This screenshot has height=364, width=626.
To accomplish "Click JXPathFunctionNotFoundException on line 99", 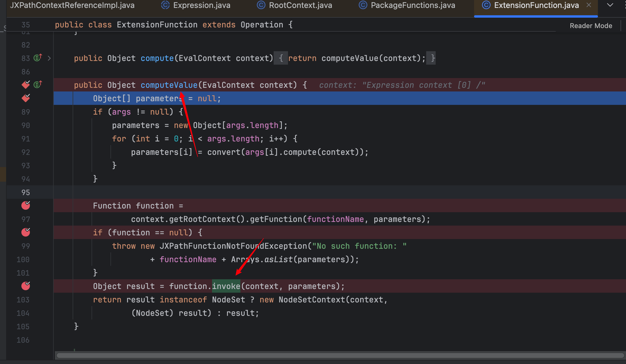I will [x=233, y=246].
